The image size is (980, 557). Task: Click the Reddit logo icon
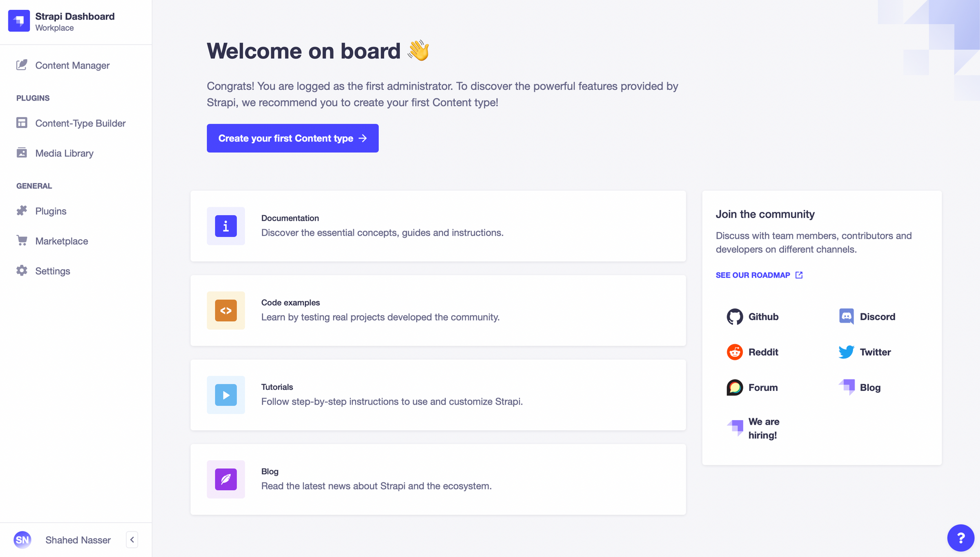click(735, 352)
